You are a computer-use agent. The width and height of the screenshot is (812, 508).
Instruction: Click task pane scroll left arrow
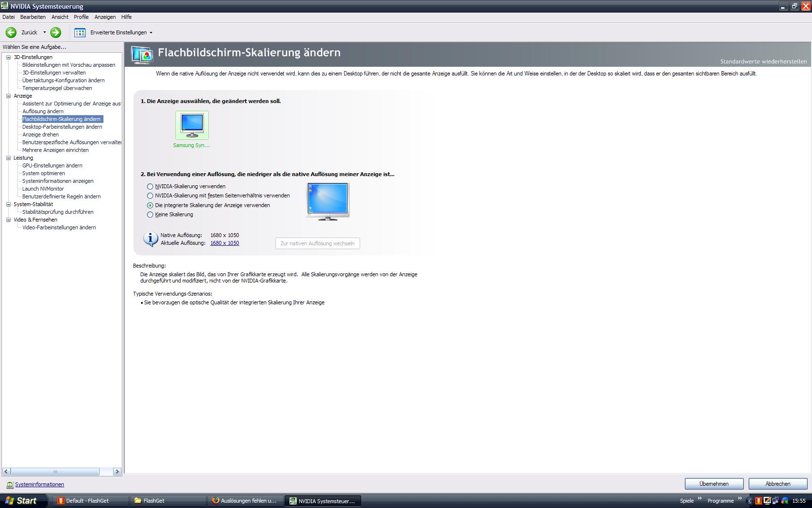tap(6, 472)
